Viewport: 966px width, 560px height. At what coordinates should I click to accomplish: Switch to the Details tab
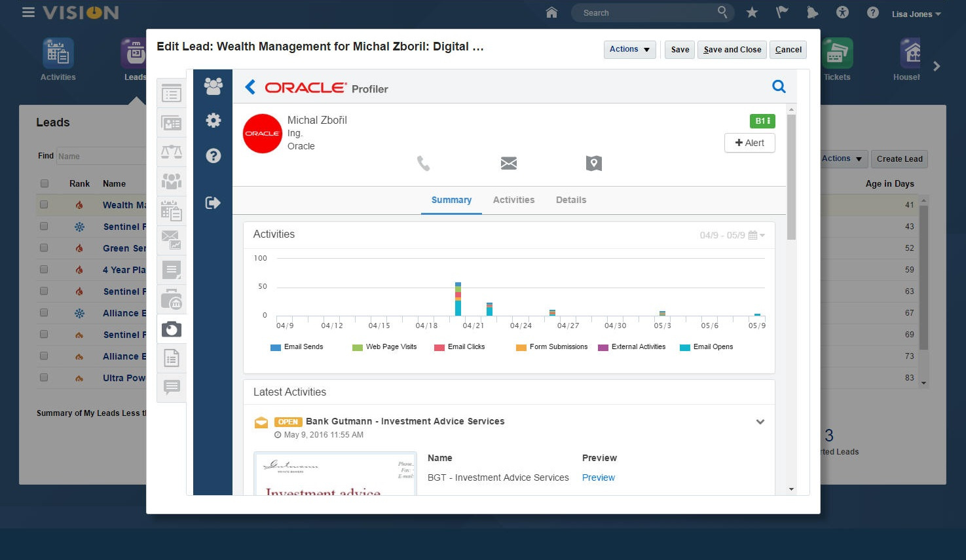(x=571, y=200)
